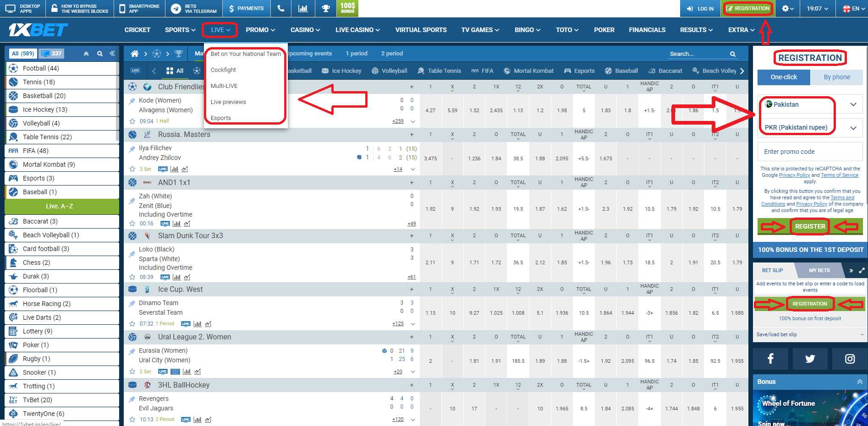The width and height of the screenshot is (868, 426).
Task: Favorite the Eurasia vs Ural City match
Action: [x=132, y=371]
